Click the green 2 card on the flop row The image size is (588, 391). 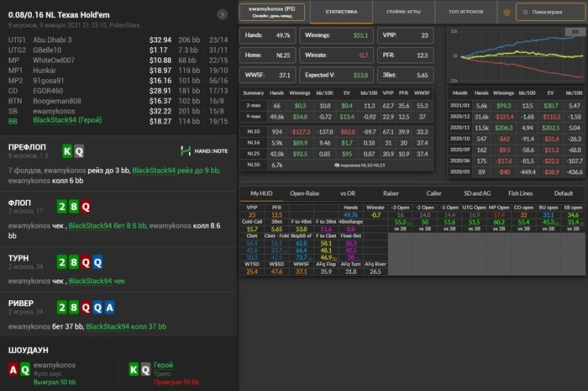(62, 207)
